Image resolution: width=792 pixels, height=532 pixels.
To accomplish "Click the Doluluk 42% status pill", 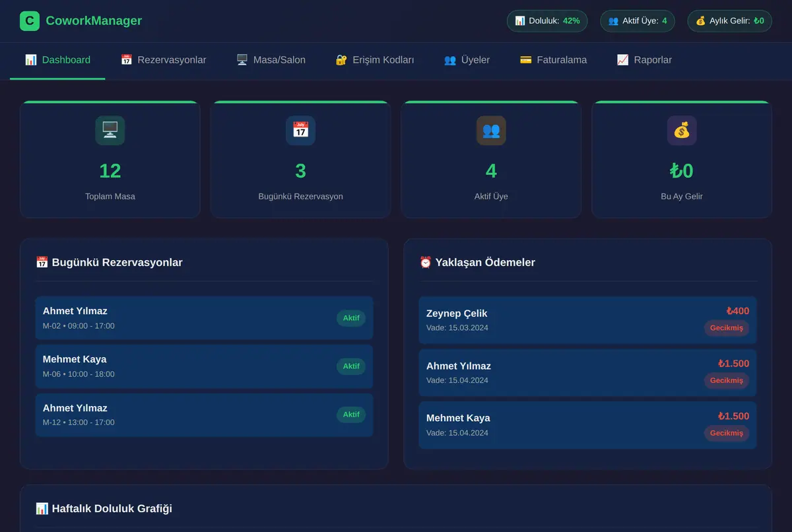I will point(547,21).
